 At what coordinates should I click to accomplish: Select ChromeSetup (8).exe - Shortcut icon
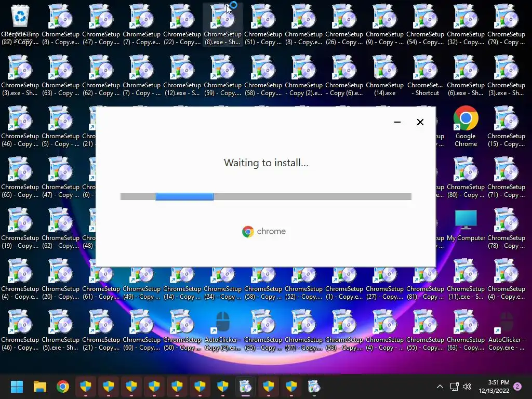click(222, 25)
